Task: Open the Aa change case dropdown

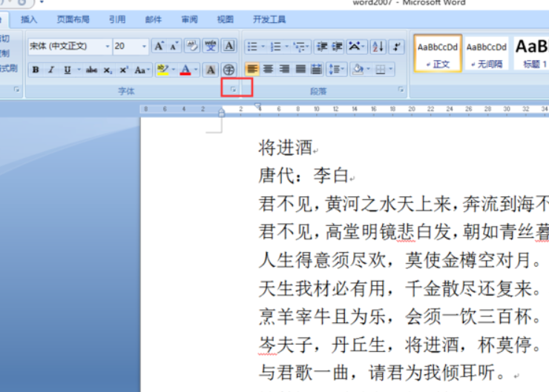Action: (142, 70)
